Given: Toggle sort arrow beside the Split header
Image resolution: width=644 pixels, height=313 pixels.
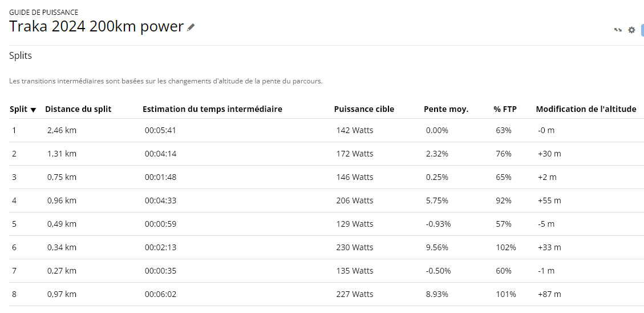Looking at the screenshot, I should pyautogui.click(x=33, y=110).
